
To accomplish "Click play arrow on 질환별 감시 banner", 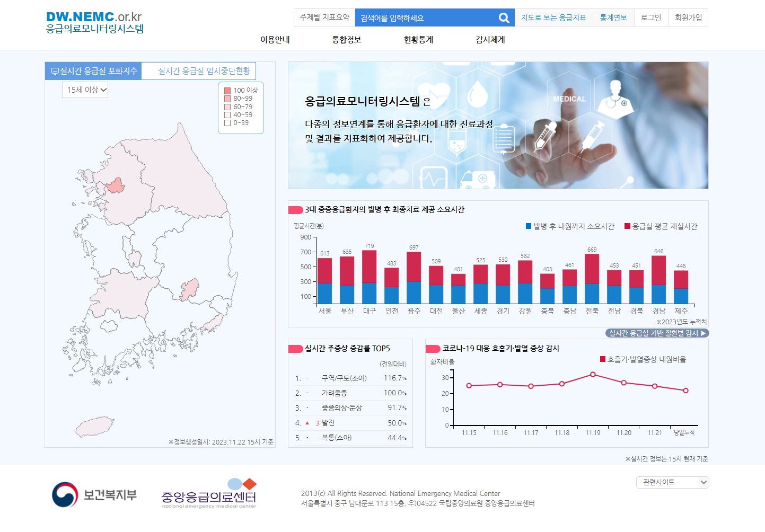I will [702, 333].
